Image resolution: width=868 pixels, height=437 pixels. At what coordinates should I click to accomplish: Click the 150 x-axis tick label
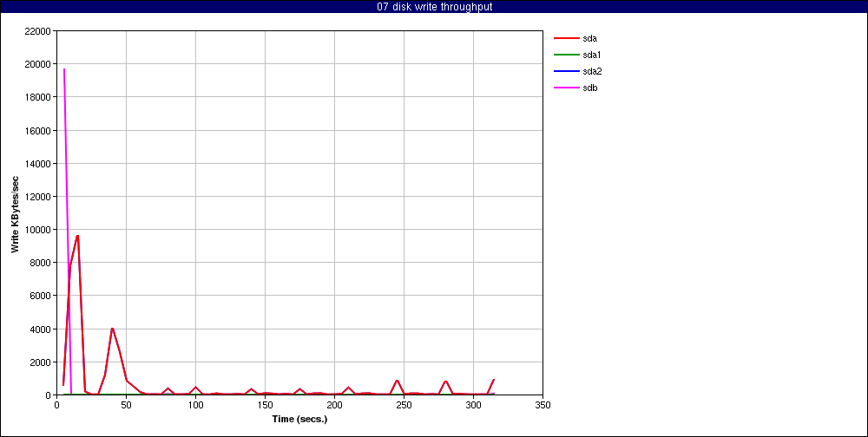[265, 406]
